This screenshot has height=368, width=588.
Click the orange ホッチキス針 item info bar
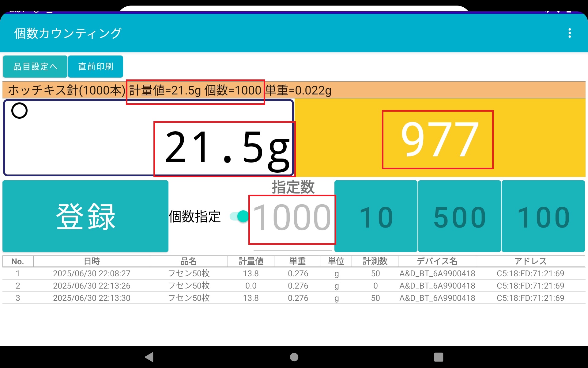tap(294, 90)
